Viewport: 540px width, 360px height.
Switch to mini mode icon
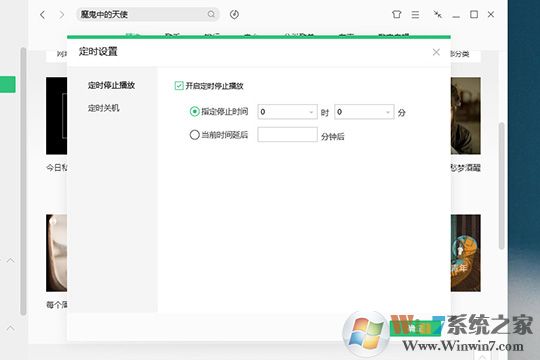[437, 14]
